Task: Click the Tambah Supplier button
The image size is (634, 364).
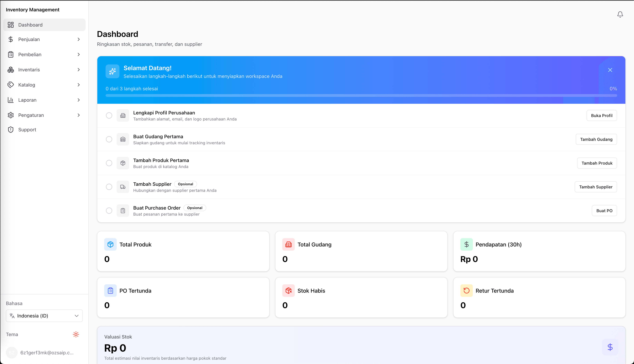Action: [x=596, y=187]
